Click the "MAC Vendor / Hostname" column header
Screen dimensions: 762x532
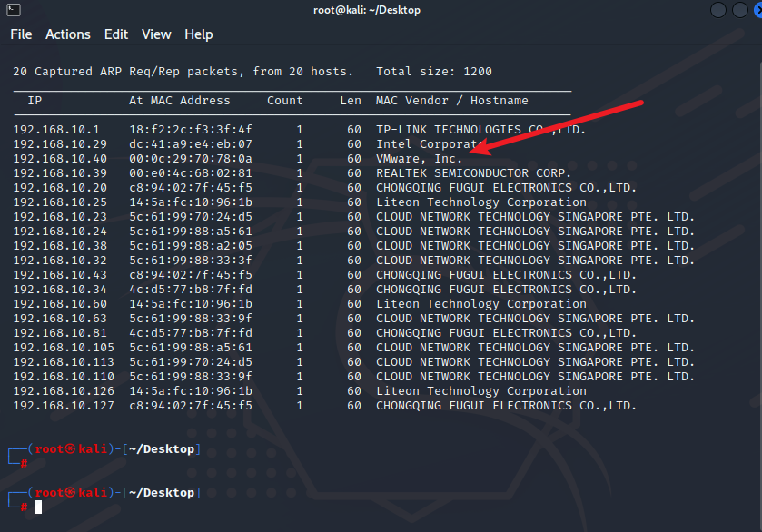click(x=452, y=101)
